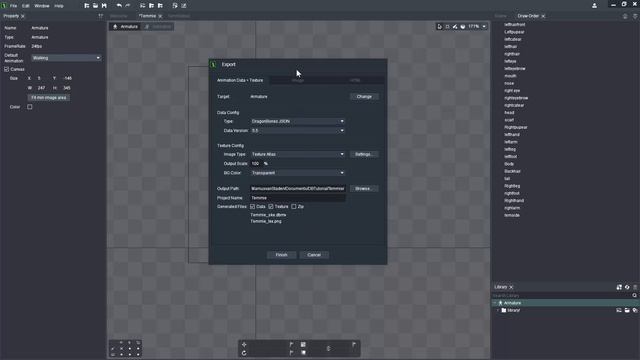Screen dimensions: 640x360
Task: Click the user account icon
Action: [x=594, y=6]
